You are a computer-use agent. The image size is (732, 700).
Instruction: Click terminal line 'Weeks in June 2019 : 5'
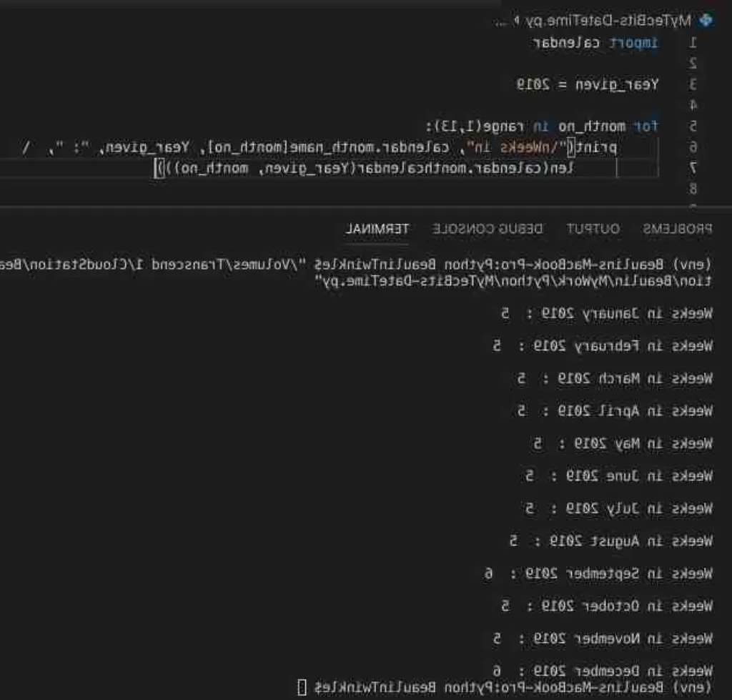coord(618,476)
